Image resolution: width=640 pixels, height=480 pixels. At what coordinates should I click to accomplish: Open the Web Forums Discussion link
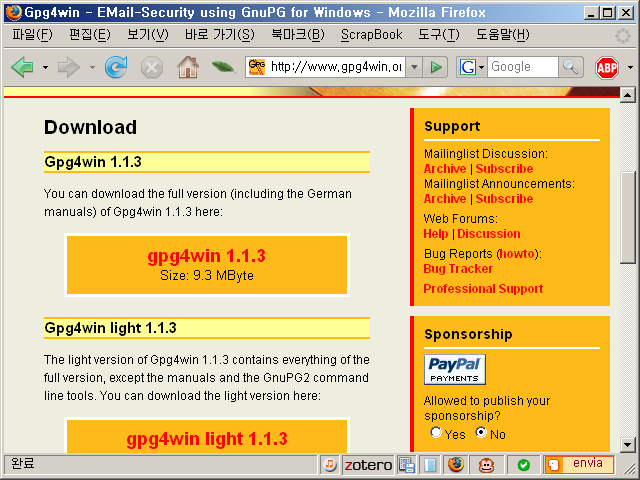pos(489,234)
